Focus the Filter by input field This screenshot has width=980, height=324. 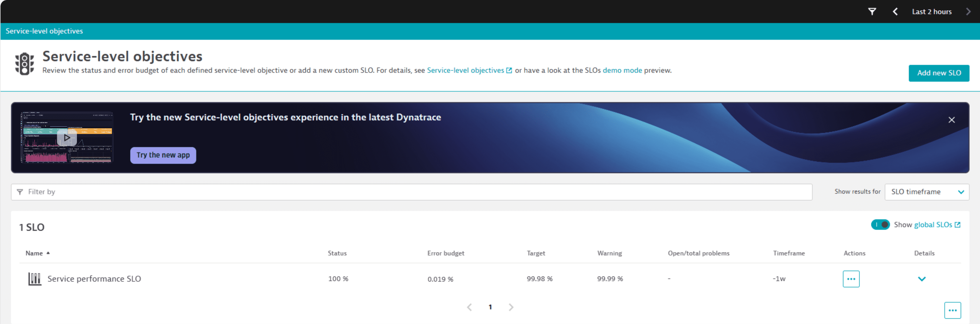(x=412, y=192)
